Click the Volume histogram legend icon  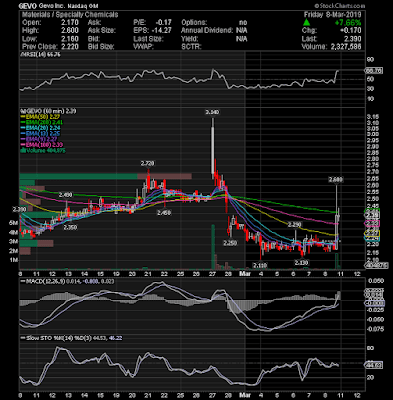[x=23, y=151]
